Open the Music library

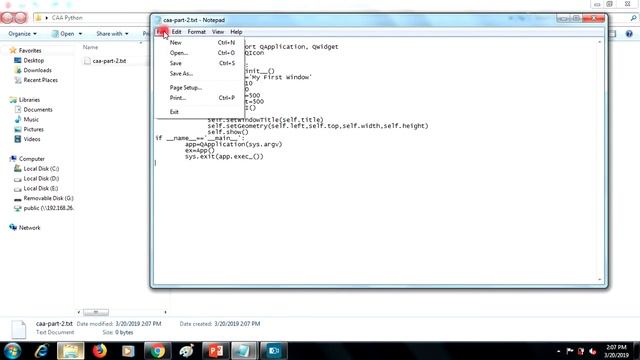(27, 119)
